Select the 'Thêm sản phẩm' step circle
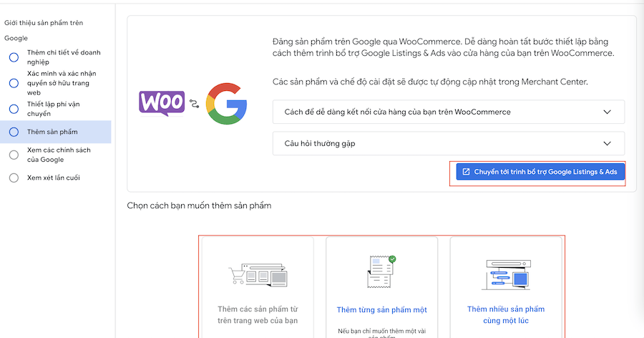This screenshot has height=338, width=644. pyautogui.click(x=14, y=132)
